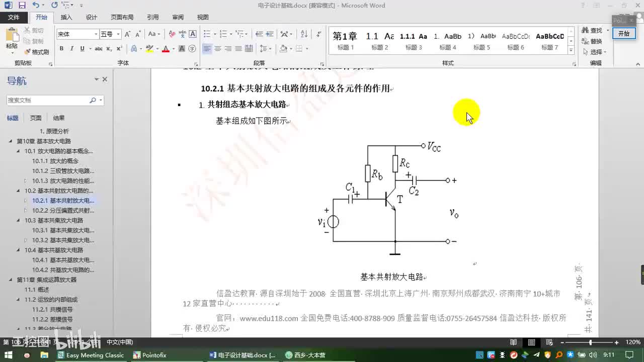Open the font name dropdown (宋体)
644x362 pixels.
pos(96,34)
